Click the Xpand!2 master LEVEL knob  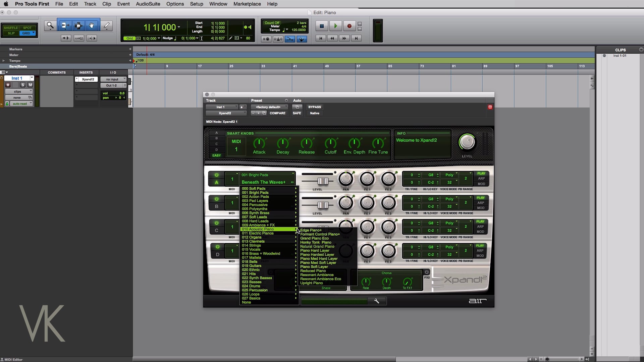click(x=467, y=142)
